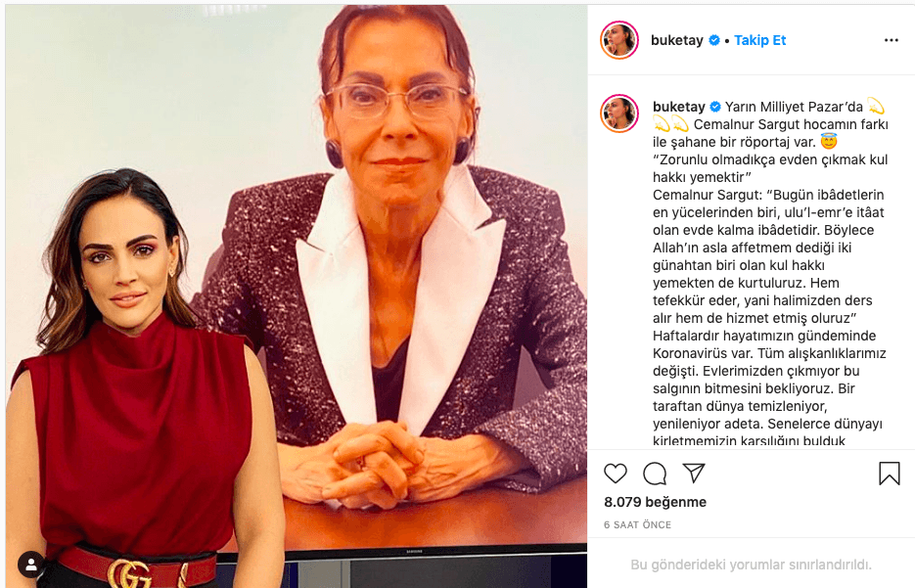Screen dimensions: 915x588
Task: Show tagged people icon on the photo
Action: coord(31,565)
